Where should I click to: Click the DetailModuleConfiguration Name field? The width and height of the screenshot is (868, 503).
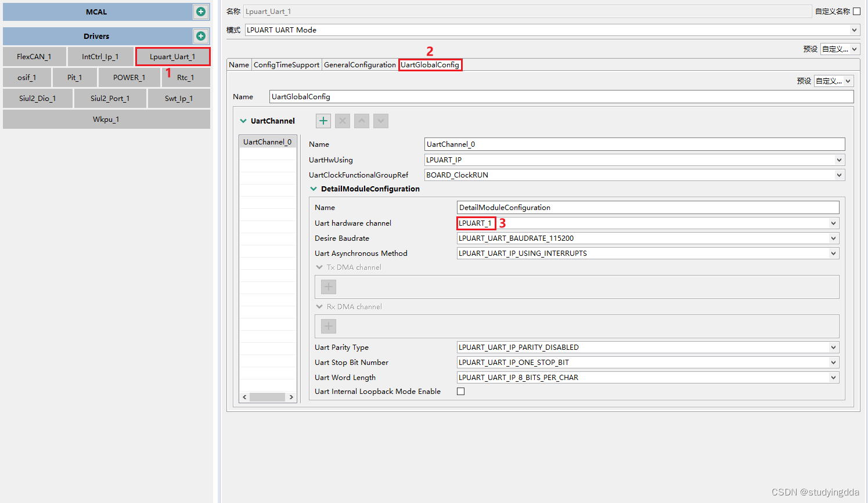click(x=648, y=208)
